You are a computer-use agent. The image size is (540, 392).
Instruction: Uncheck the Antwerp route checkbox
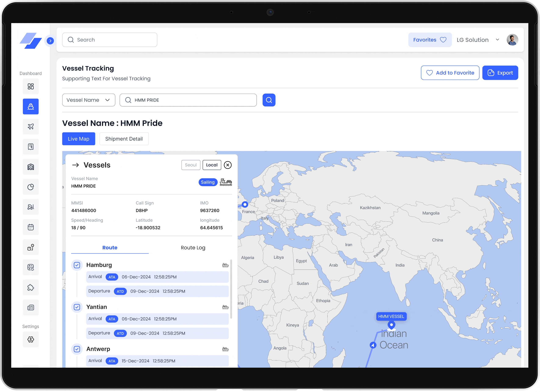(x=77, y=349)
